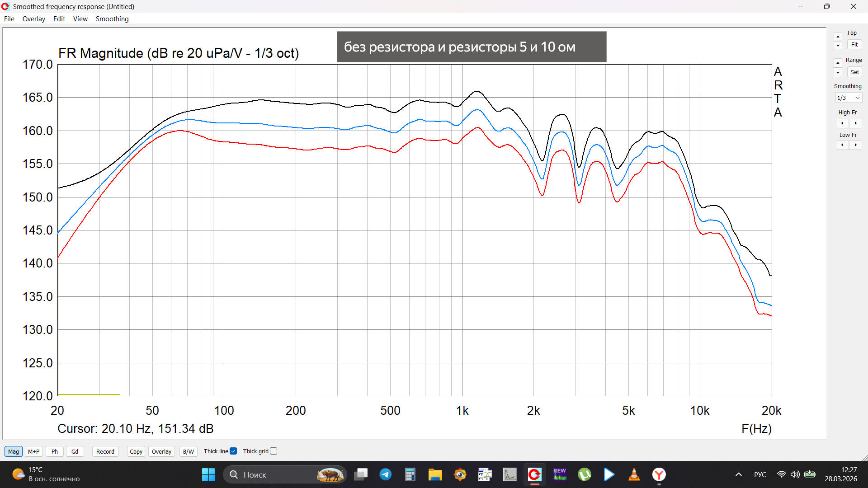Open Yandex Browser taskbar icon
This screenshot has height=488, width=868.
(x=659, y=474)
